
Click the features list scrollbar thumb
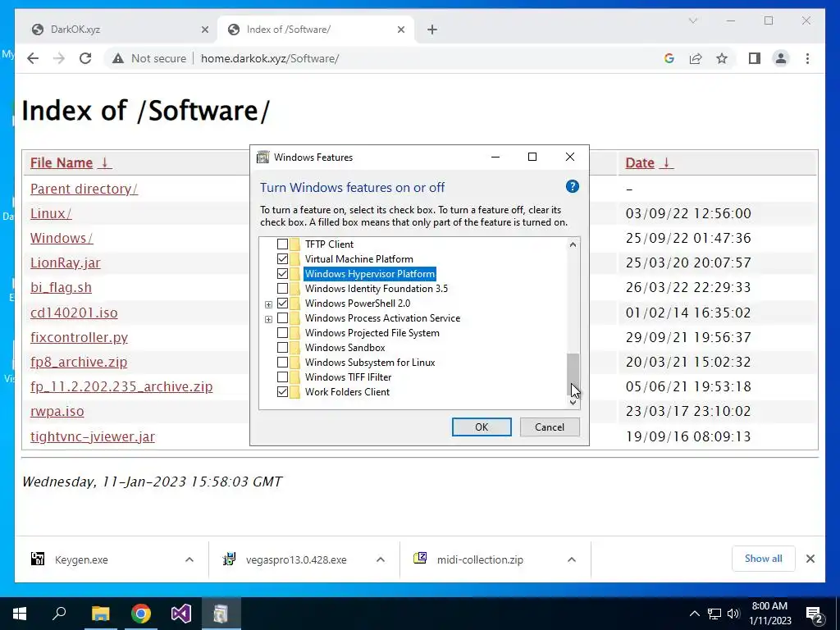573,374
